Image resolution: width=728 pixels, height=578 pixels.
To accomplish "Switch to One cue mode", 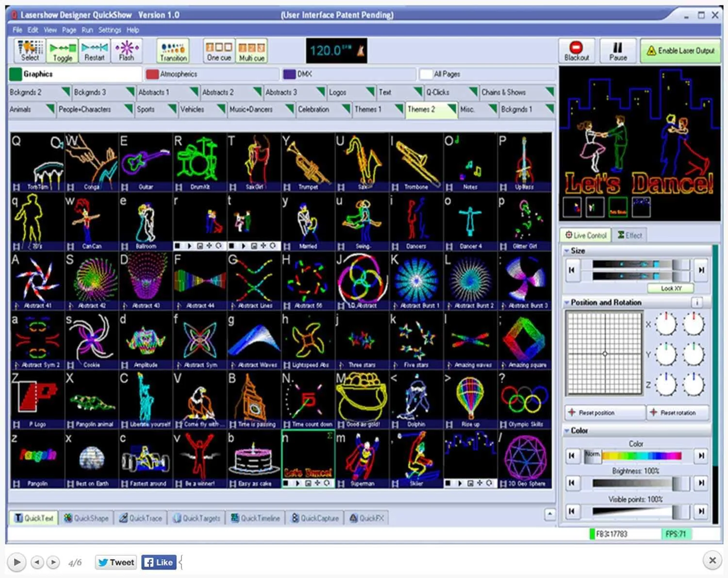I will [219, 51].
